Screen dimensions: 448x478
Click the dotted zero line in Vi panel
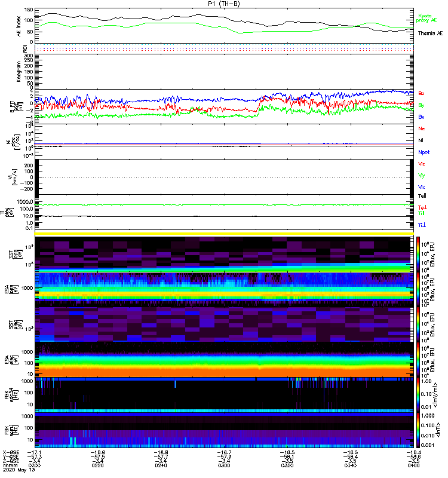224,177
